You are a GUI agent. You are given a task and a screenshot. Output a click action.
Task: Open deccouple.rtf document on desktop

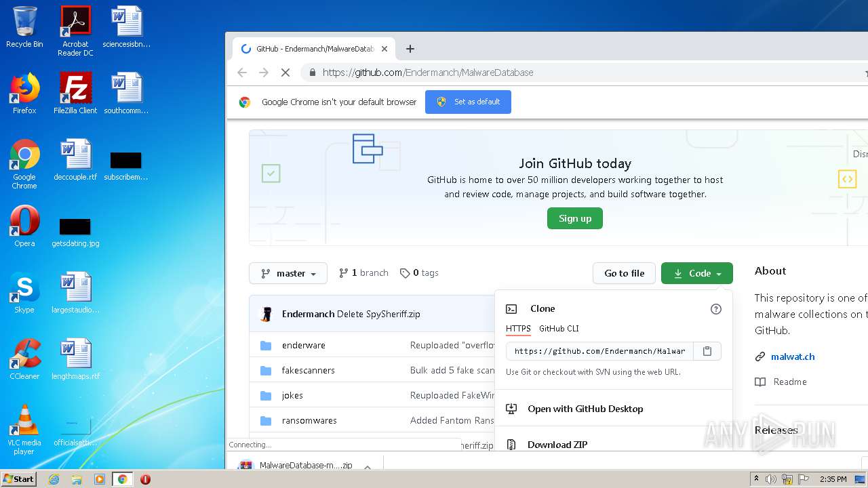(x=75, y=160)
